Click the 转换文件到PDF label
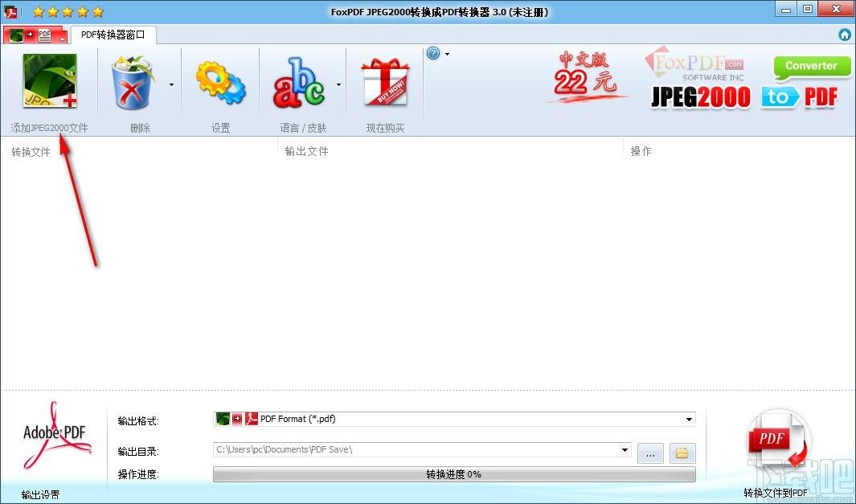Image resolution: width=856 pixels, height=504 pixels. [775, 493]
